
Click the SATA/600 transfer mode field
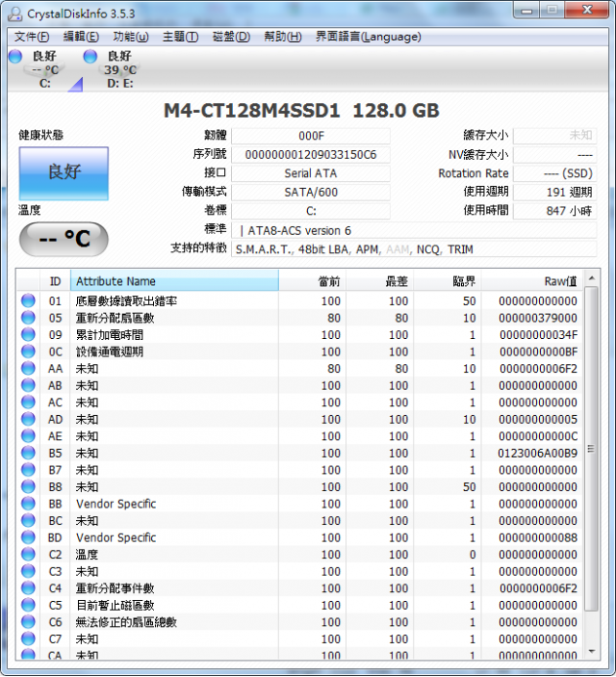311,193
